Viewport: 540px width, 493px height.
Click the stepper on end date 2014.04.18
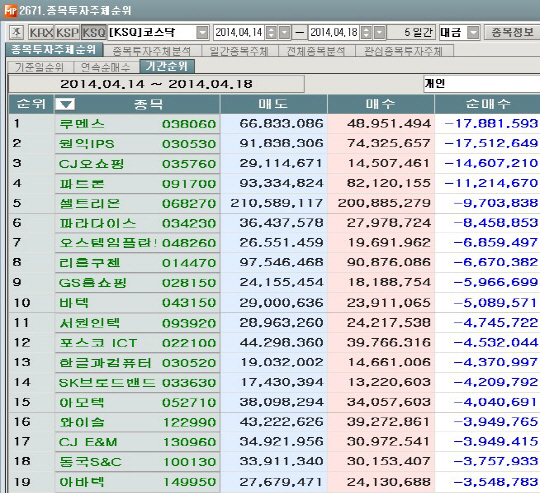(366, 33)
